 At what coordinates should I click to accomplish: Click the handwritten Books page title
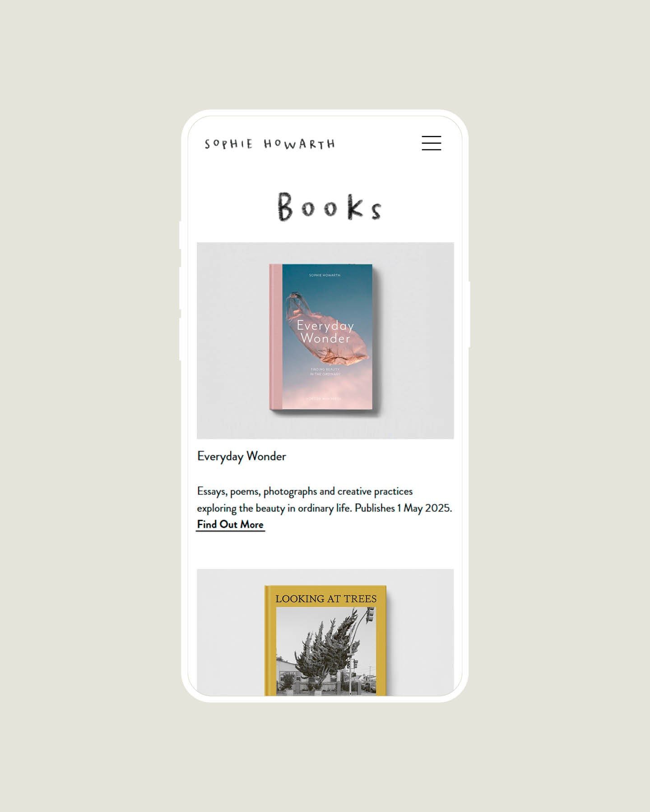[329, 207]
